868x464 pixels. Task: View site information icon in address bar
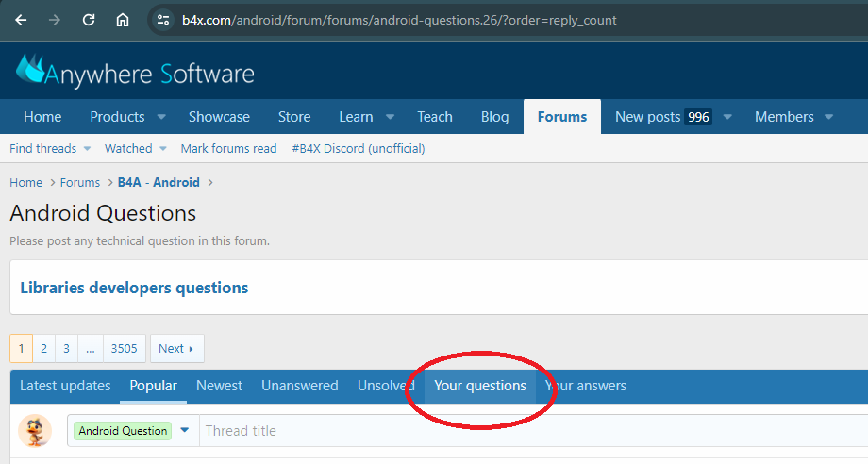tap(162, 21)
